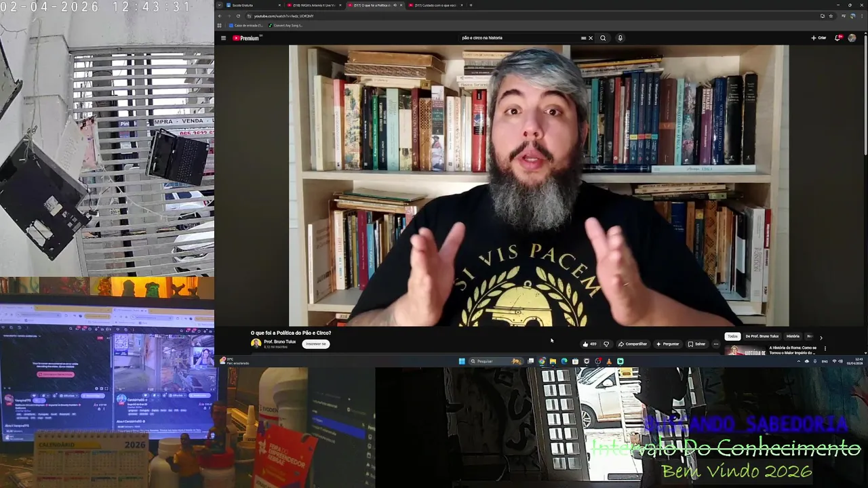Reload the page with the refresh icon
This screenshot has width=868, height=488.
(238, 16)
